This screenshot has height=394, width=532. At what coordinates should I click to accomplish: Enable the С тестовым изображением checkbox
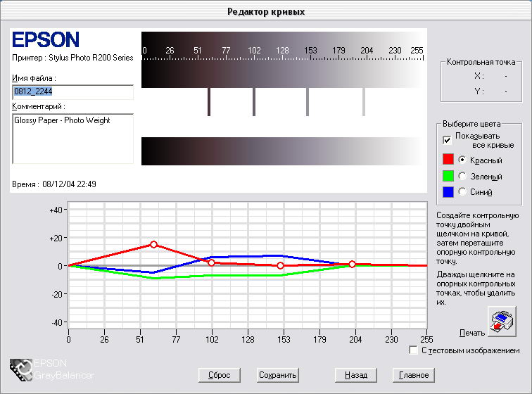click(x=413, y=350)
